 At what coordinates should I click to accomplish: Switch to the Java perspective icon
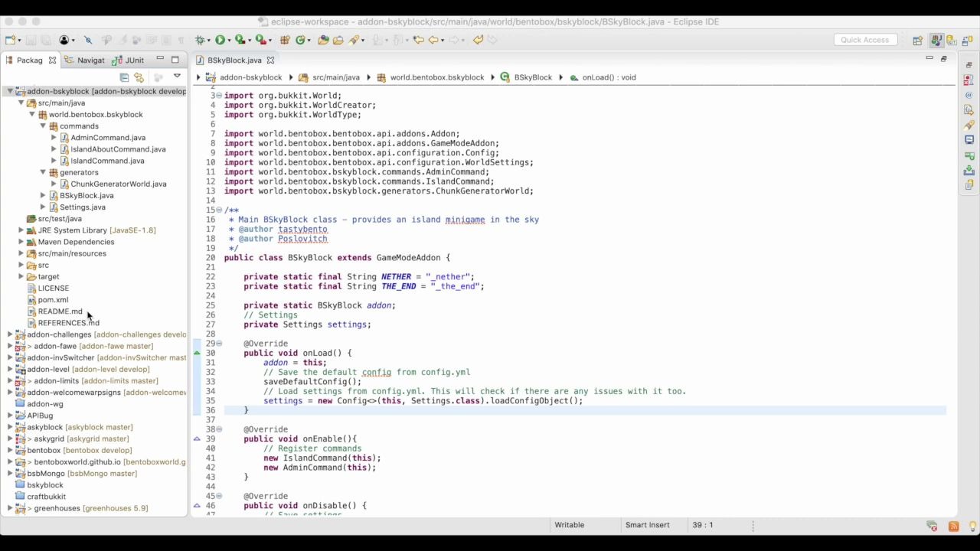click(937, 41)
